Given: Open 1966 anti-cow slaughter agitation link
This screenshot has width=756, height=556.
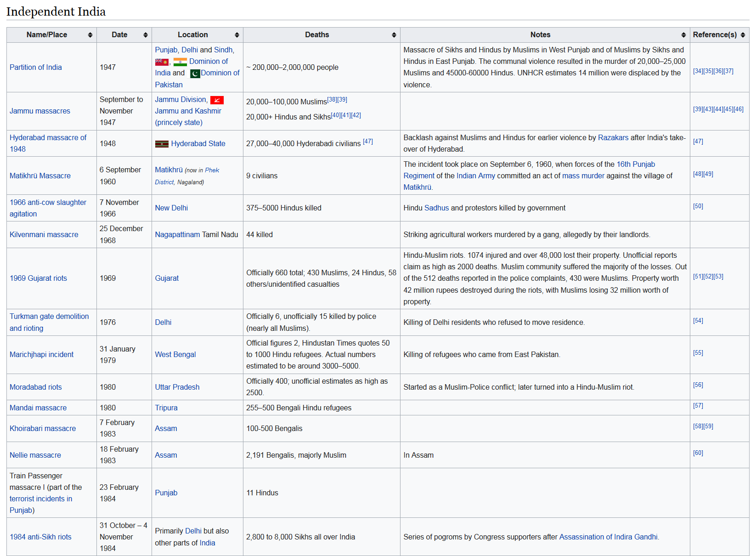Looking at the screenshot, I should point(48,208).
